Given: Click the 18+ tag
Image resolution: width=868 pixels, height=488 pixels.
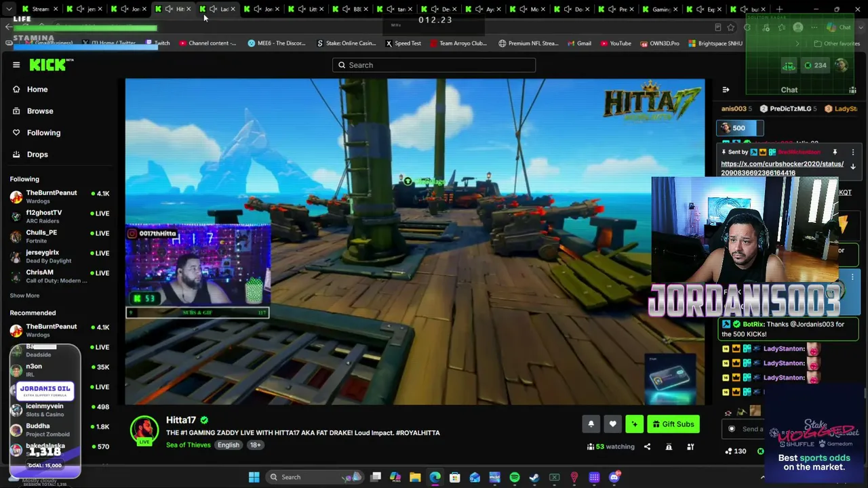Looking at the screenshot, I should pos(255,445).
